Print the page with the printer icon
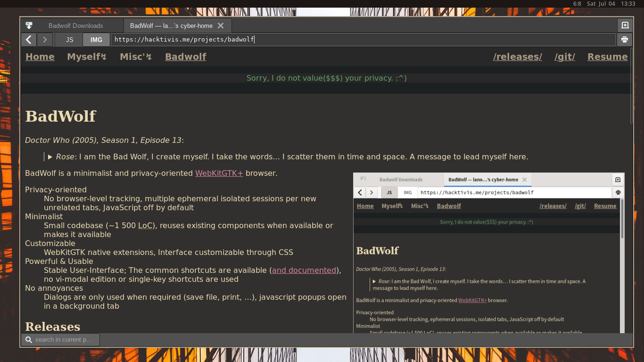This screenshot has width=644, height=362. point(624,40)
